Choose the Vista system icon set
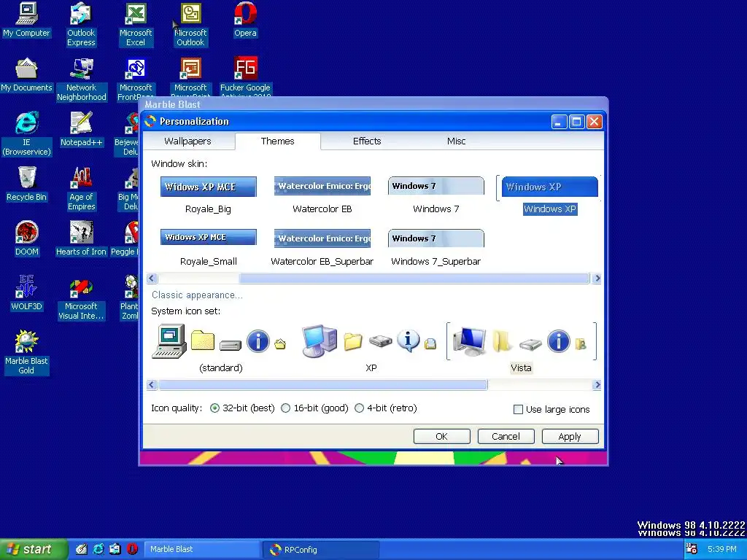 [521, 349]
